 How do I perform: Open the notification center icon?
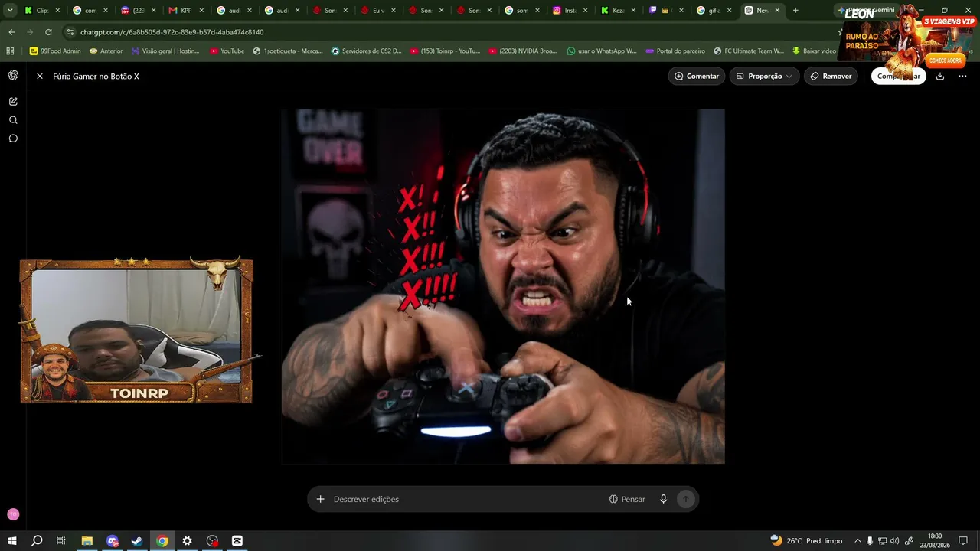click(963, 541)
